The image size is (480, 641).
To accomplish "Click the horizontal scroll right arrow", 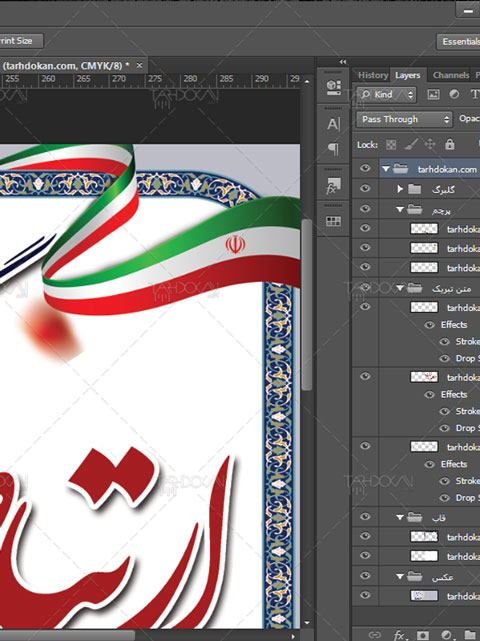I will point(293,637).
